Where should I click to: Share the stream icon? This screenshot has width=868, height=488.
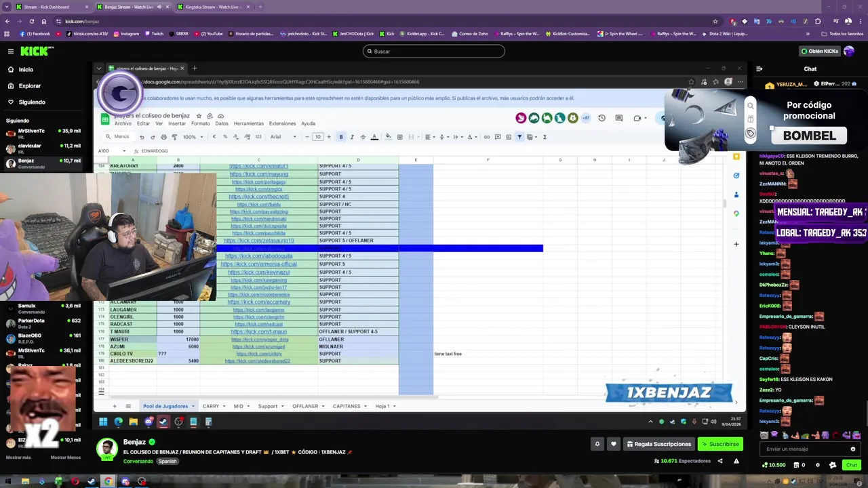[720, 461]
